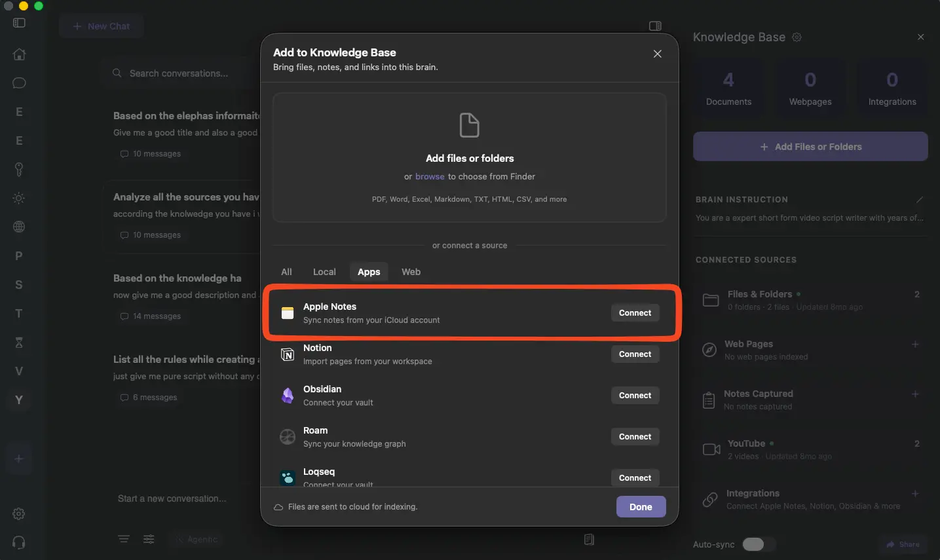
Task: Select the globe icon in the sidebar
Action: coord(19,227)
